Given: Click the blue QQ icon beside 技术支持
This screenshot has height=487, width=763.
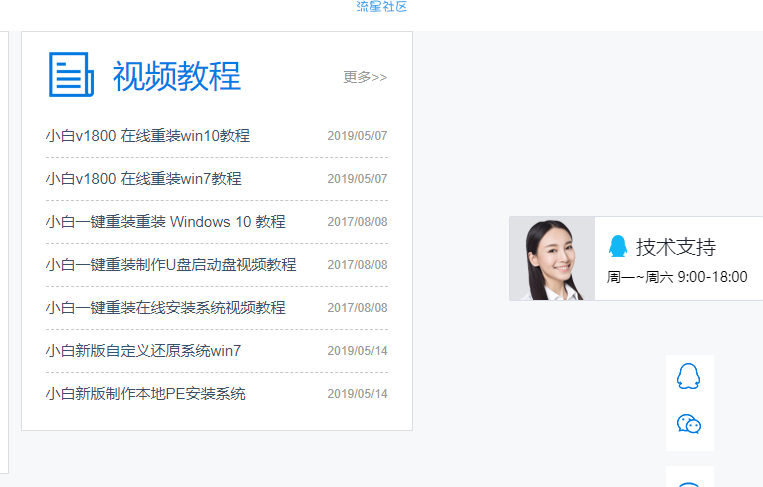Looking at the screenshot, I should 618,246.
